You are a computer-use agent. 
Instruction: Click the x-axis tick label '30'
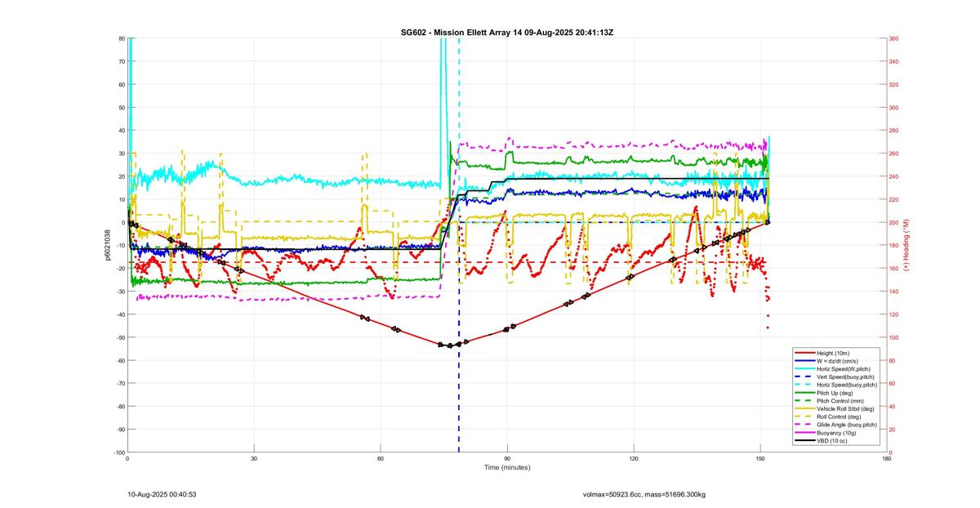pos(254,458)
